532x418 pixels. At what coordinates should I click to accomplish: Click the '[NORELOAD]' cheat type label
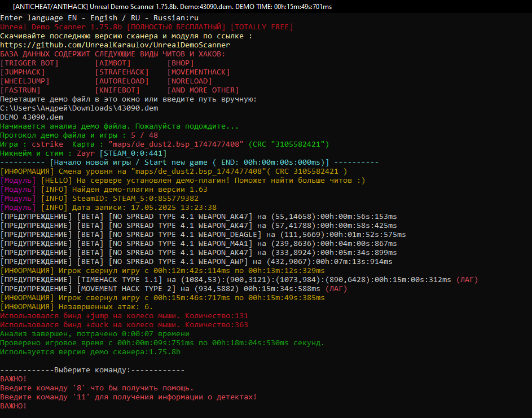pyautogui.click(x=190, y=81)
